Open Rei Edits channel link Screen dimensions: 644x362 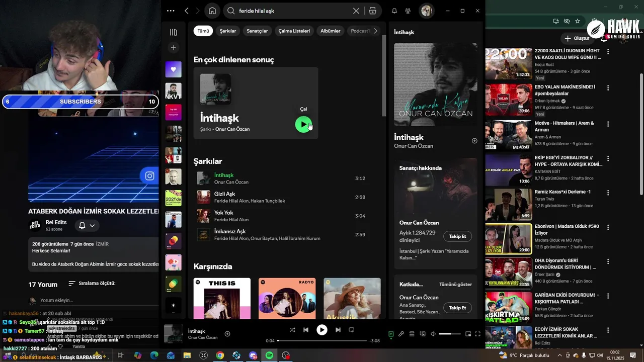click(56, 222)
